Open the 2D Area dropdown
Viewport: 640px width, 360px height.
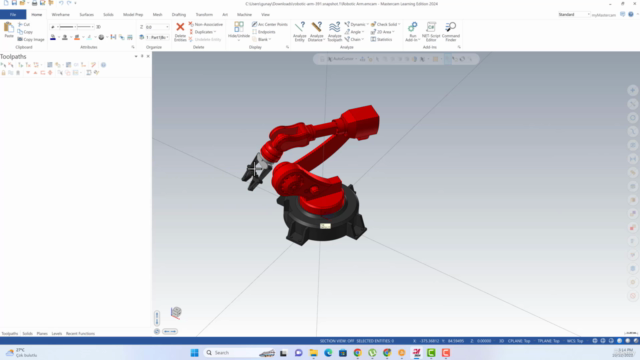pyautogui.click(x=382, y=32)
